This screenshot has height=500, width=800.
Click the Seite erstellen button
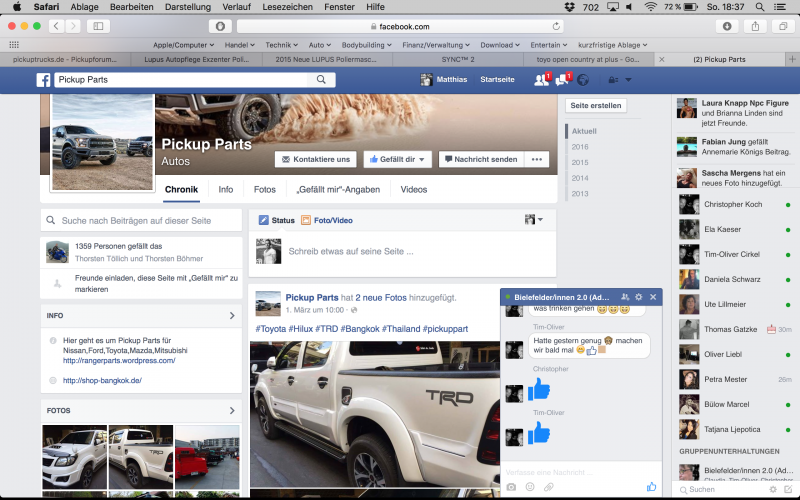595,106
